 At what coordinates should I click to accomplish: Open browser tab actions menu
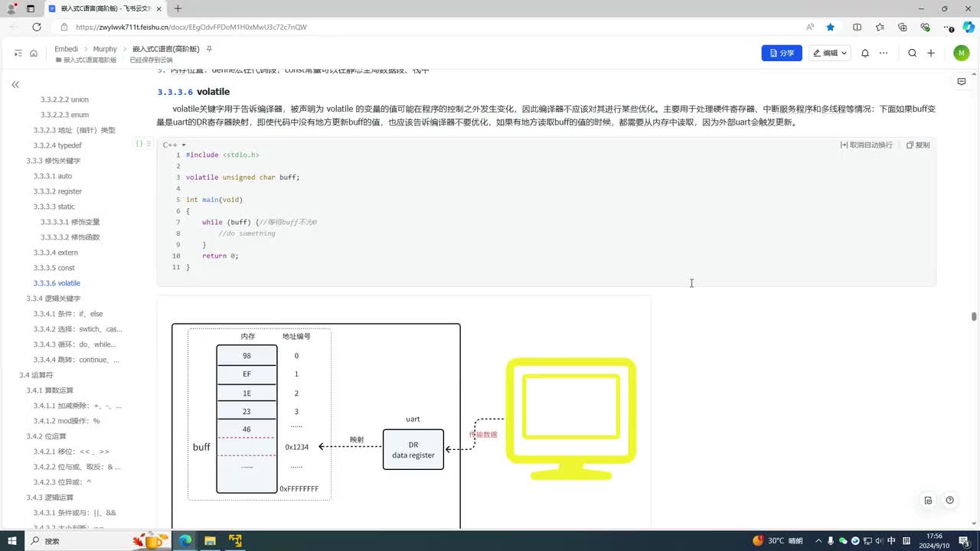tap(31, 8)
